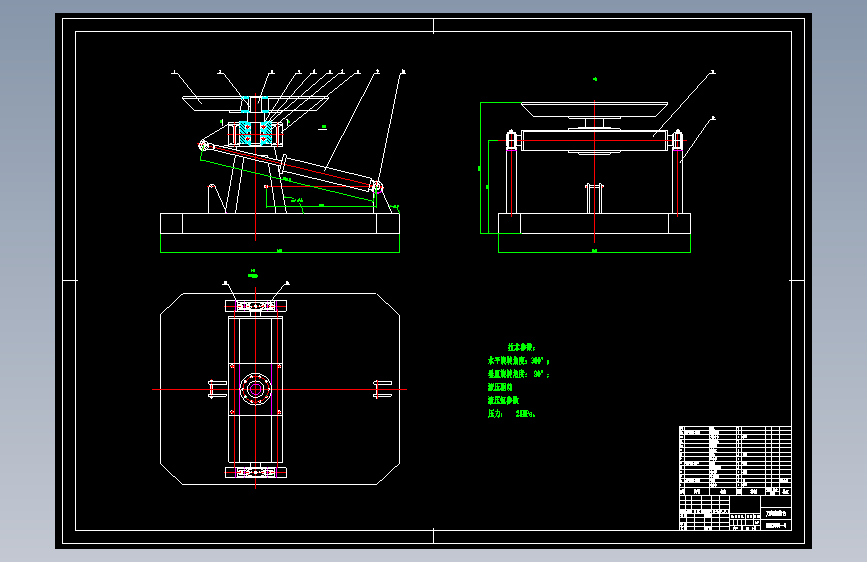The height and width of the screenshot is (562, 867).
Task: Select the 水平旋转角度 360° parameter line
Action: [x=519, y=361]
